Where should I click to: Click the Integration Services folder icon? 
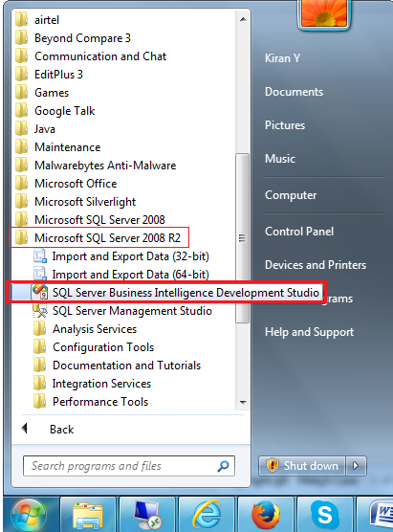coord(40,384)
